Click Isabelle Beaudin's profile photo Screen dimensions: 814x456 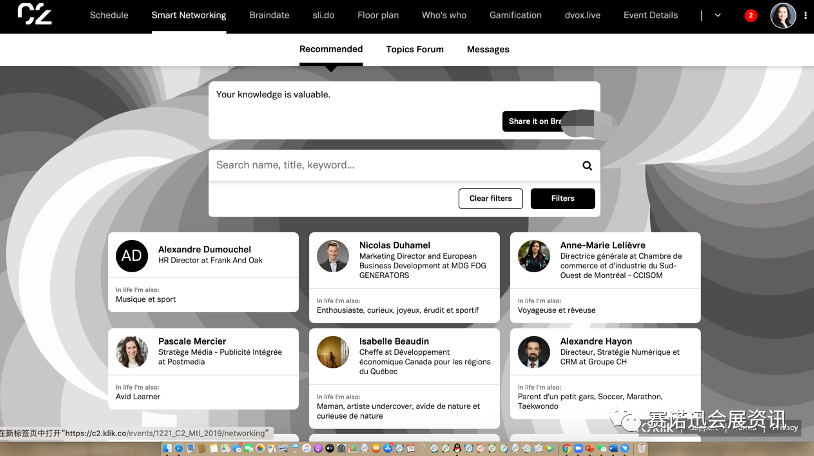[x=333, y=352]
